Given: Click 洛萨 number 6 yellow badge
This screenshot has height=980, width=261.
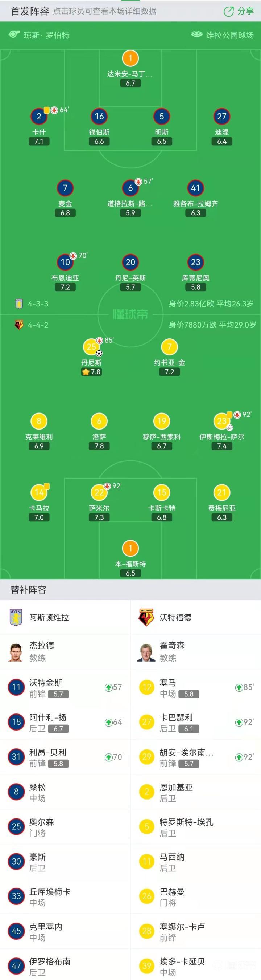Looking at the screenshot, I should pos(99,421).
